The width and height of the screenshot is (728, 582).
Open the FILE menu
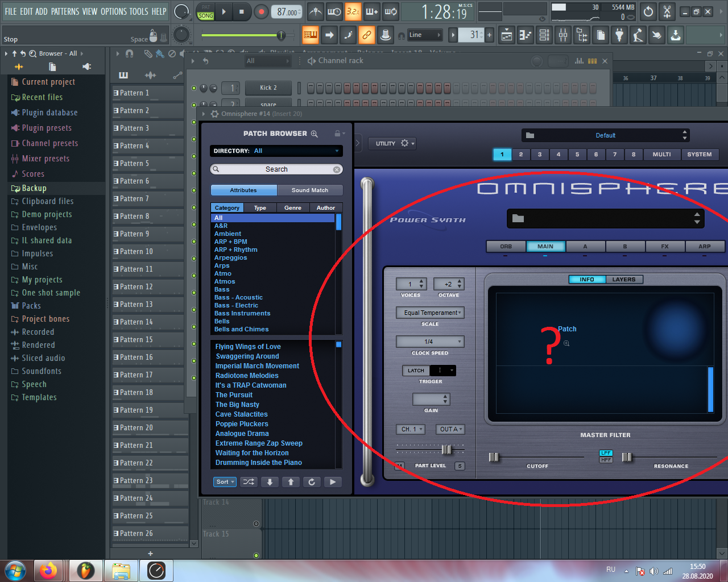(11, 11)
